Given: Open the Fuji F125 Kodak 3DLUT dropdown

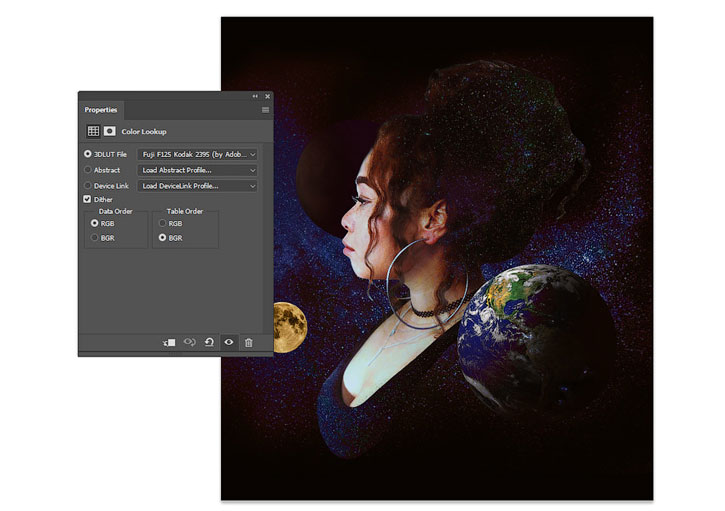Looking at the screenshot, I should coord(197,154).
